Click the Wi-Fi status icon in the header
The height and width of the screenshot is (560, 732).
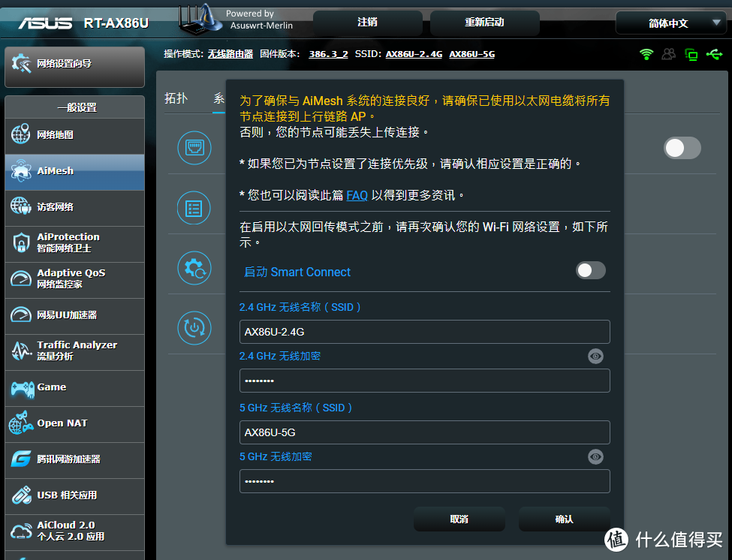click(646, 55)
